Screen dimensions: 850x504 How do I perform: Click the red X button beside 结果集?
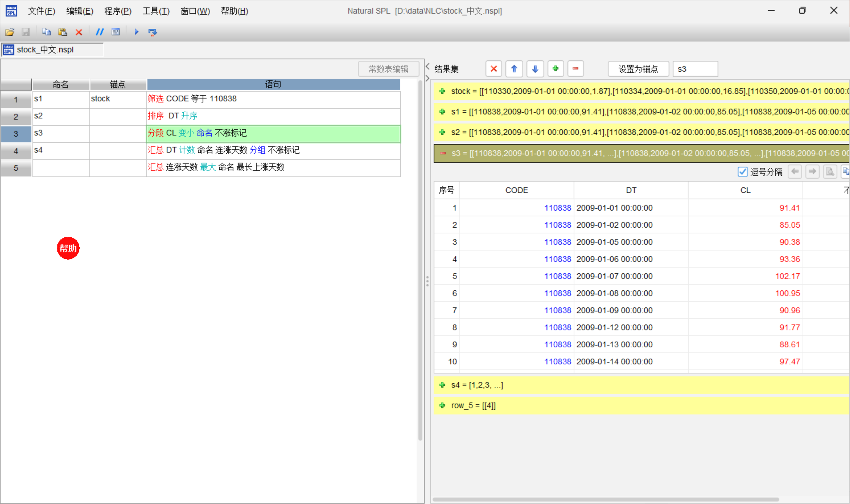click(x=494, y=69)
